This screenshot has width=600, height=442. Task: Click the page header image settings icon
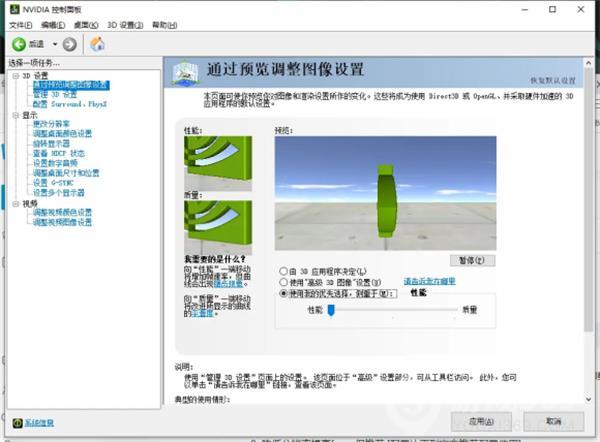point(186,73)
